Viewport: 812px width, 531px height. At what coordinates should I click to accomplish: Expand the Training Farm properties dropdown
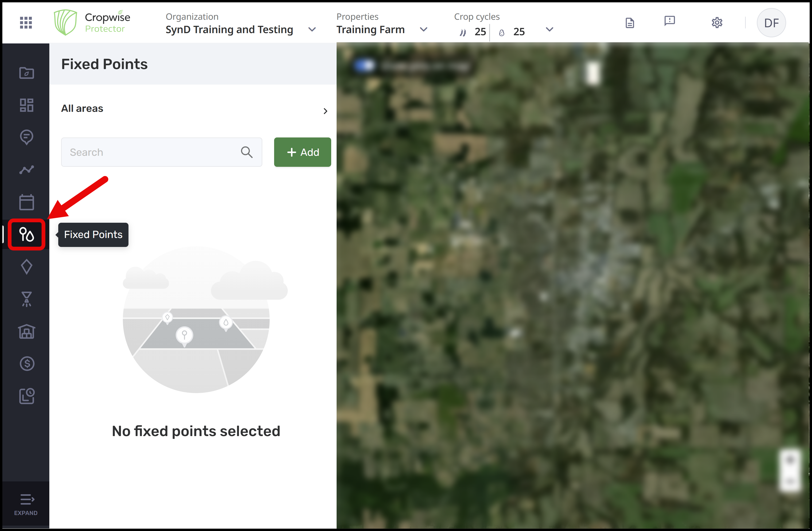tap(423, 30)
